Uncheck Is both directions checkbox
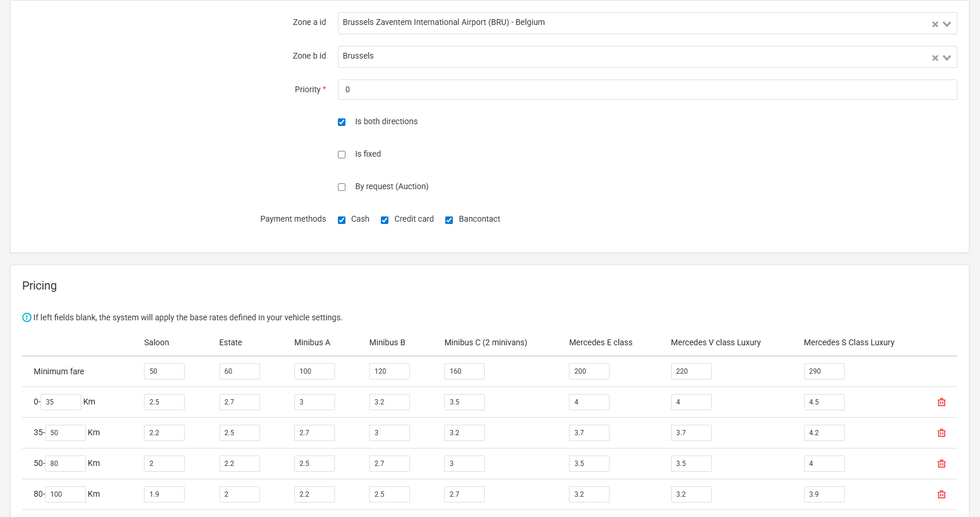Image resolution: width=980 pixels, height=517 pixels. [342, 122]
